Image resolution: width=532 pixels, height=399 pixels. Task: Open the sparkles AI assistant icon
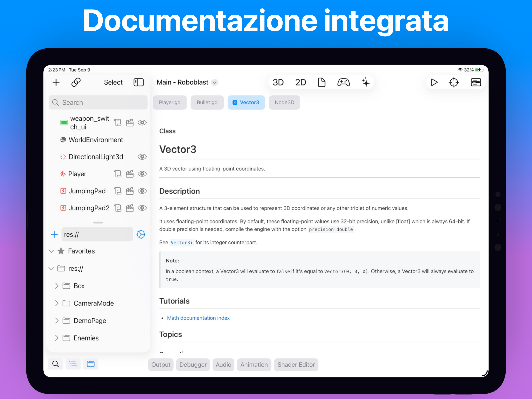(366, 82)
